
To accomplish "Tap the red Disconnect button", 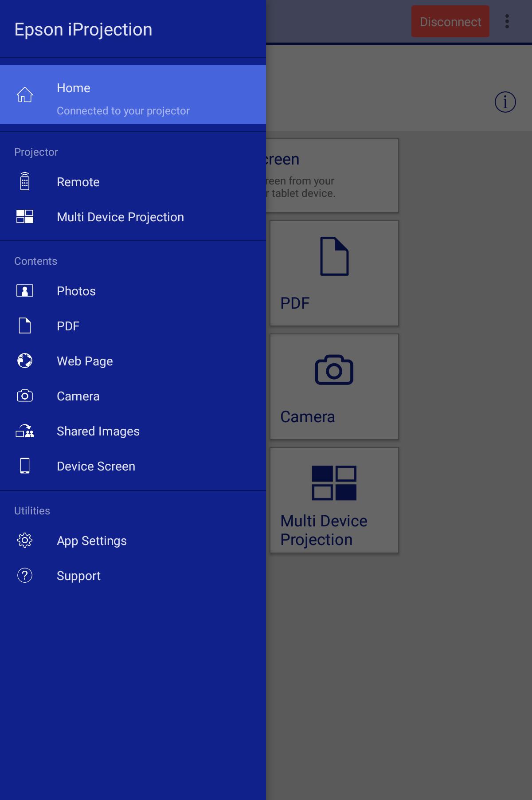I will 450,21.
